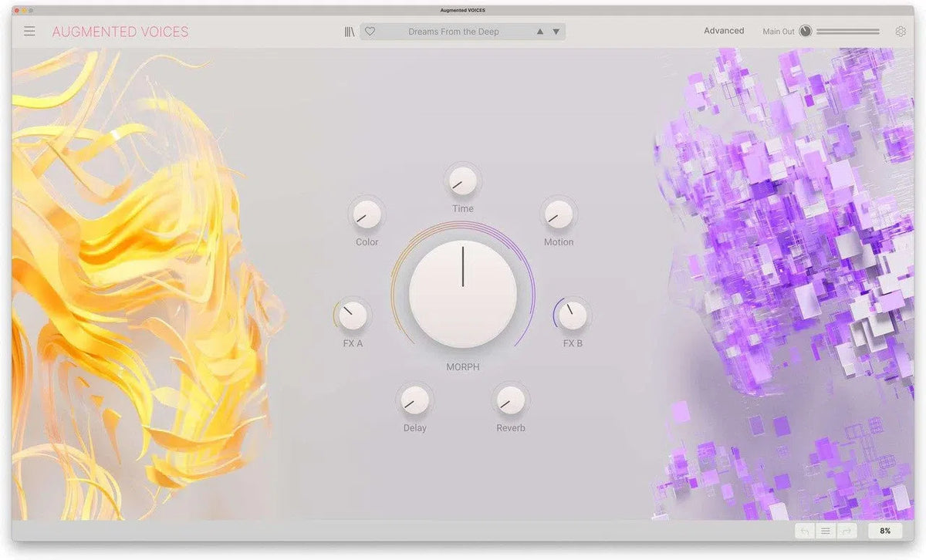Open the settings gear
Image resolution: width=926 pixels, height=560 pixels.
pyautogui.click(x=901, y=31)
